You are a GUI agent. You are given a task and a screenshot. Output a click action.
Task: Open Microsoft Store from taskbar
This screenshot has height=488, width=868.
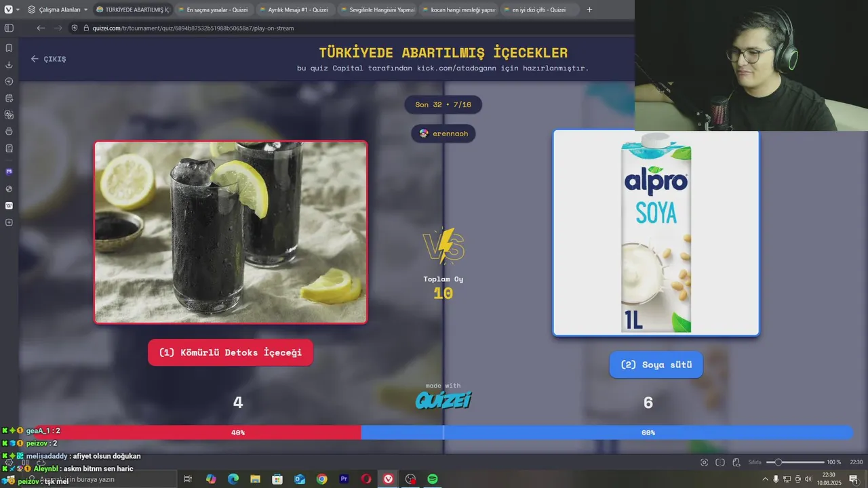[x=277, y=479]
